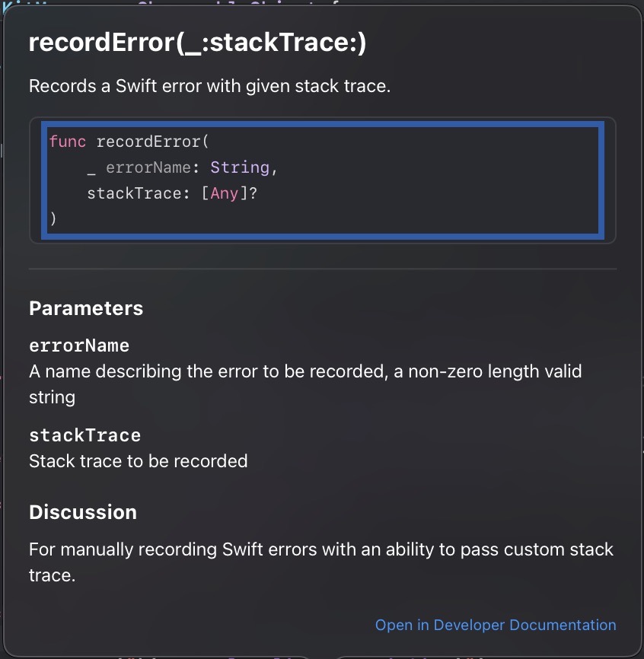Select the stackTrace parameter description text
Viewport: 644px width, 659px height.
pyautogui.click(x=139, y=461)
